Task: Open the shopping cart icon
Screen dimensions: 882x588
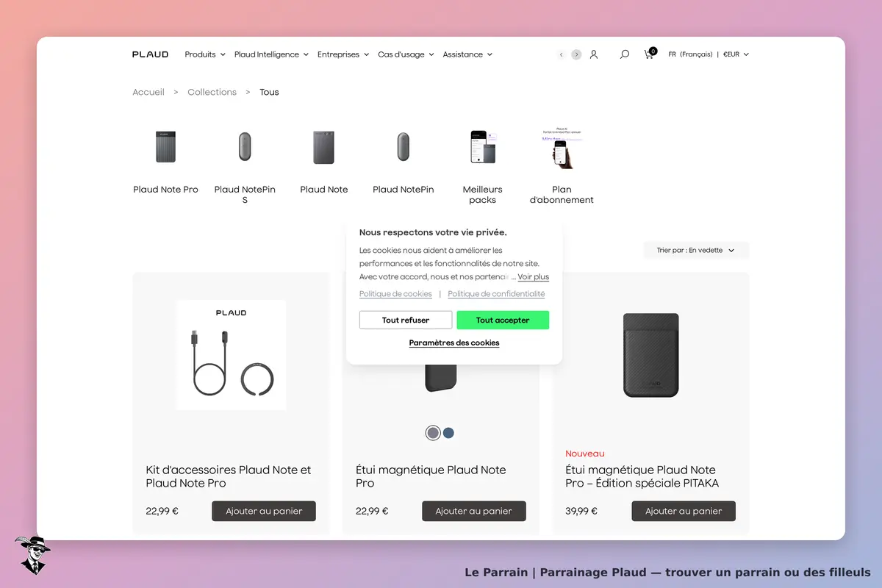Action: coord(650,54)
